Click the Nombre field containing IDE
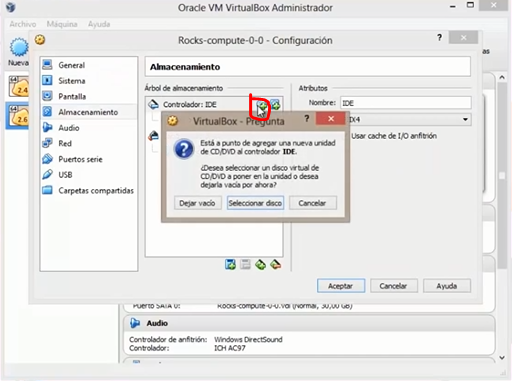 click(406, 103)
